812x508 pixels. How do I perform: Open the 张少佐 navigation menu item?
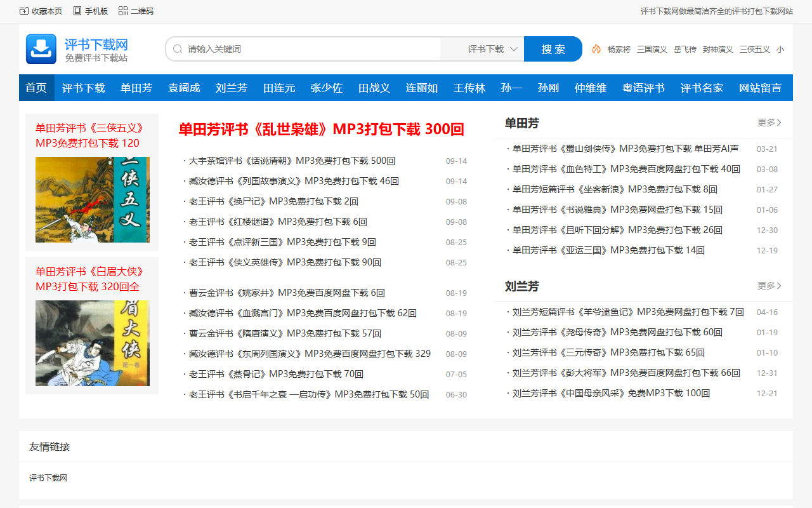coord(327,88)
